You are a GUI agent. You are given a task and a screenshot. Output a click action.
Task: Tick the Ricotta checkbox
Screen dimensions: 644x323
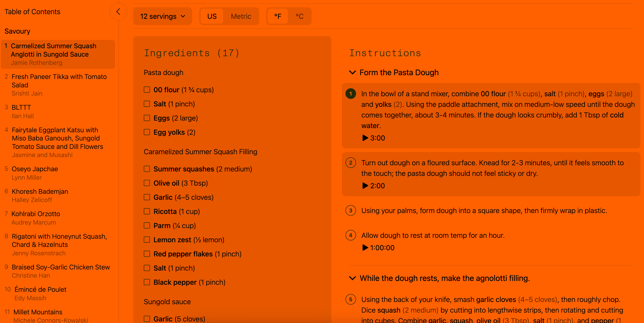[x=147, y=211]
